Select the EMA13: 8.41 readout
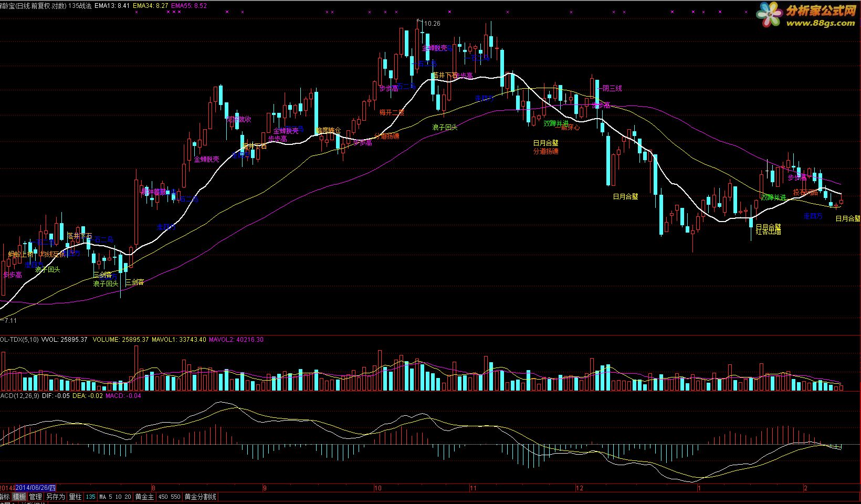Screen dimensions: 861x504 tap(112, 6)
